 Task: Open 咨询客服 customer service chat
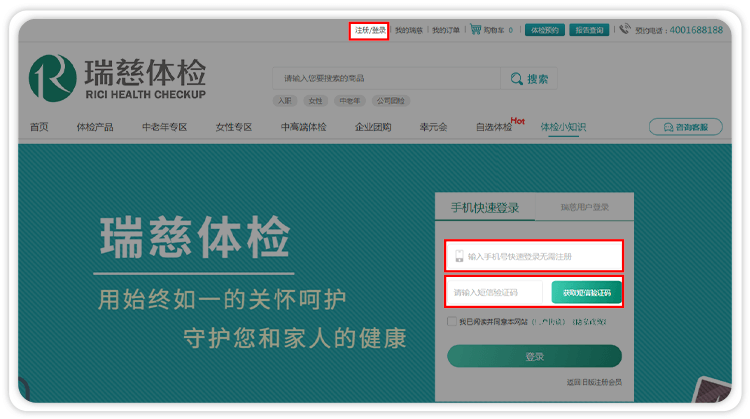point(685,127)
